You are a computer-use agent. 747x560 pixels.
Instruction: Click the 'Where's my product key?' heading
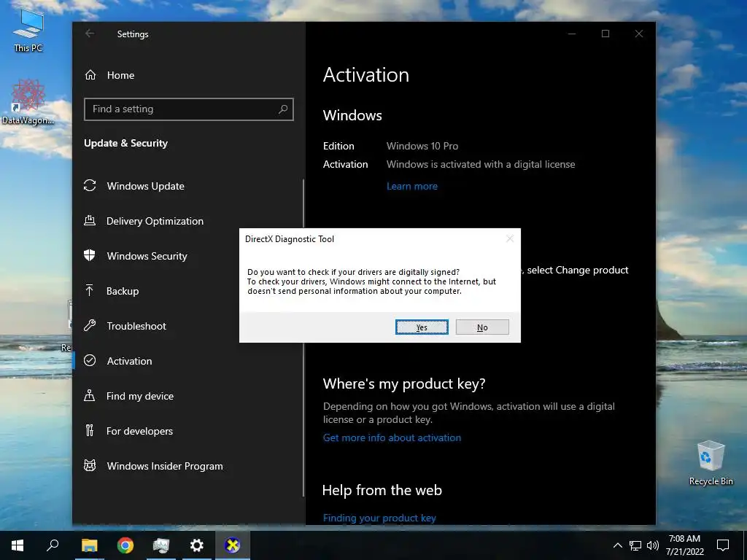(404, 384)
